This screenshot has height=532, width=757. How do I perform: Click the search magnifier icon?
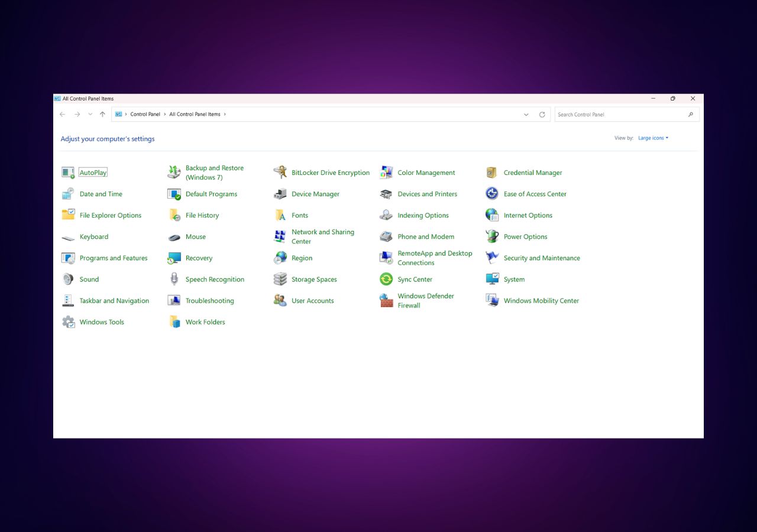pos(691,115)
